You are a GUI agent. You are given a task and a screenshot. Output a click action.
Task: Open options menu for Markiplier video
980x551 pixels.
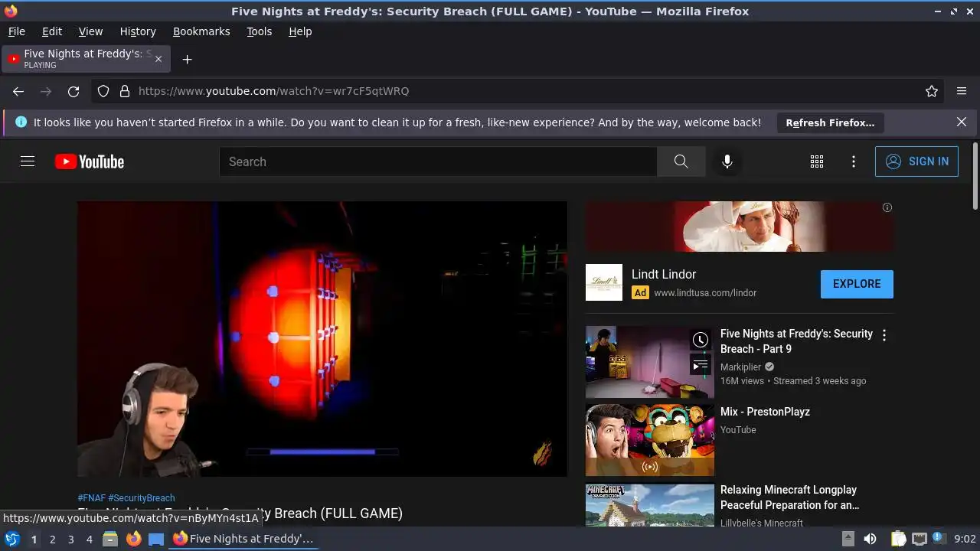pos(884,335)
